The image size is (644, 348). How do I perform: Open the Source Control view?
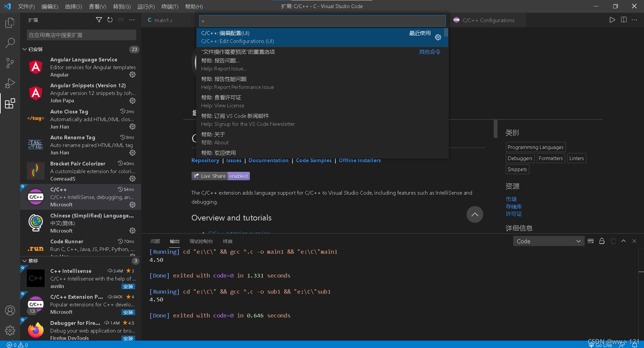tap(10, 63)
